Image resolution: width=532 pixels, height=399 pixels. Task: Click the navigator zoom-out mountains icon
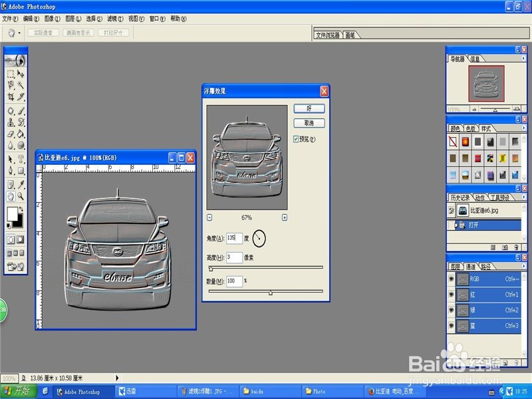[x=474, y=109]
